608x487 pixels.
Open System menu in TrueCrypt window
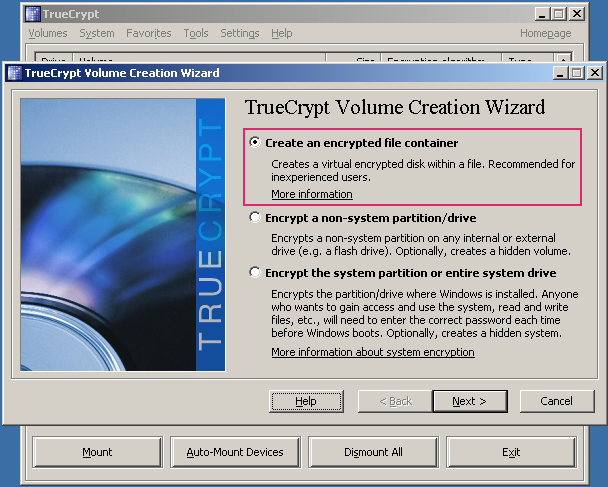(x=97, y=33)
